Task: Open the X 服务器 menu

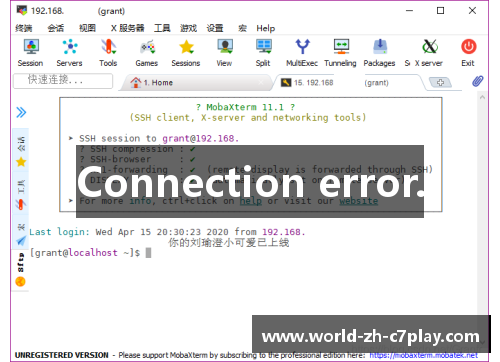Action: [128, 28]
